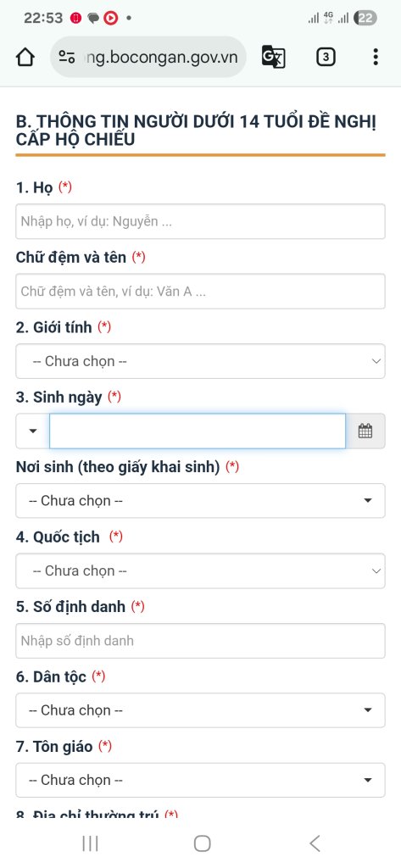Open the Google Translate icon

pos(273,57)
